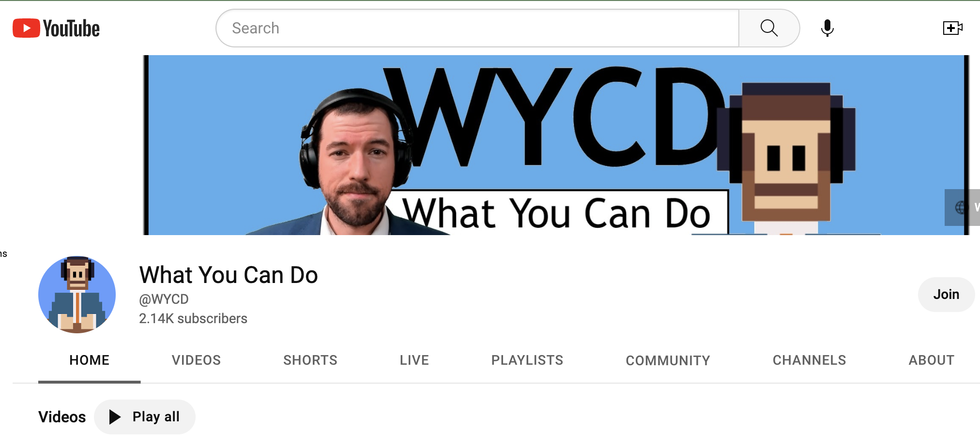Open the channel's website globe link on banner
The height and width of the screenshot is (446, 980).
(961, 208)
